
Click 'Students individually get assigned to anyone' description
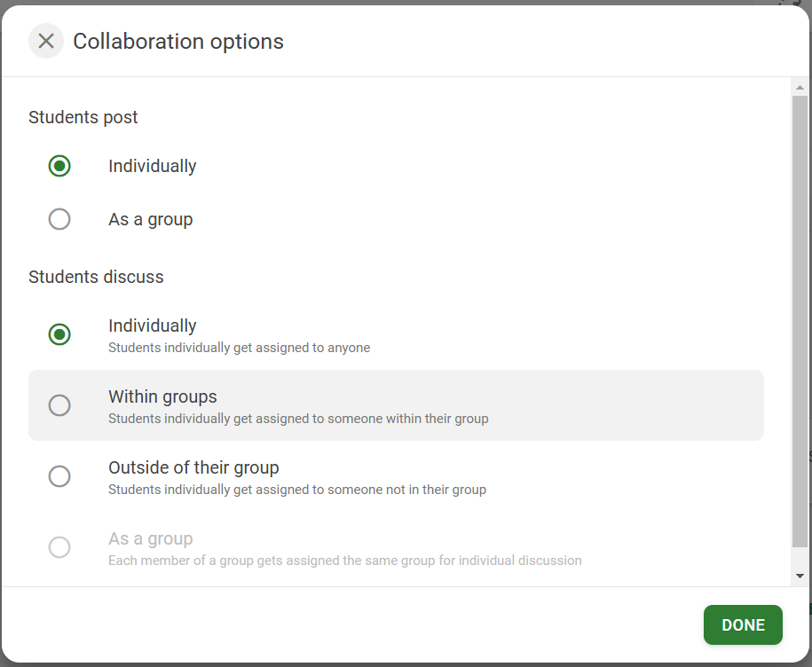(x=240, y=348)
